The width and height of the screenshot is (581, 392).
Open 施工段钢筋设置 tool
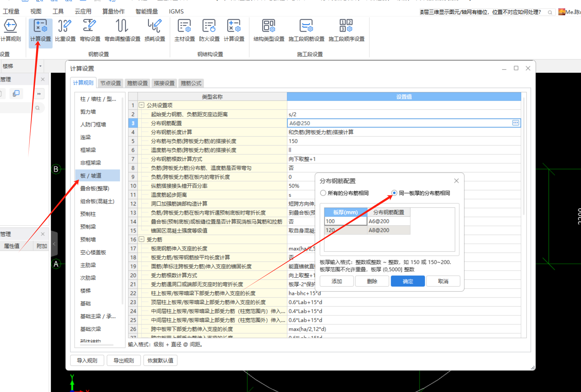(x=306, y=31)
